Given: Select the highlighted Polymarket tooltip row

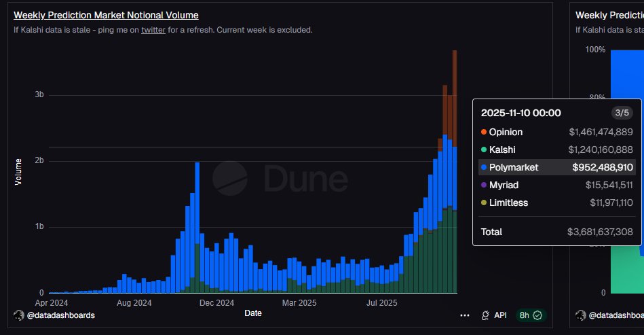Looking at the screenshot, I should (x=557, y=167).
